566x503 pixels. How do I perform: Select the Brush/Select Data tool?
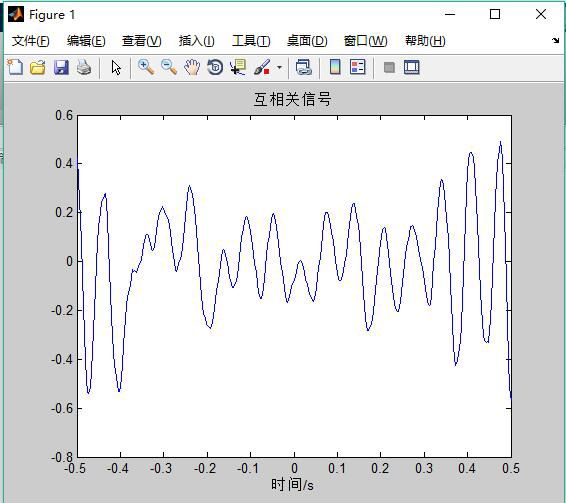262,67
